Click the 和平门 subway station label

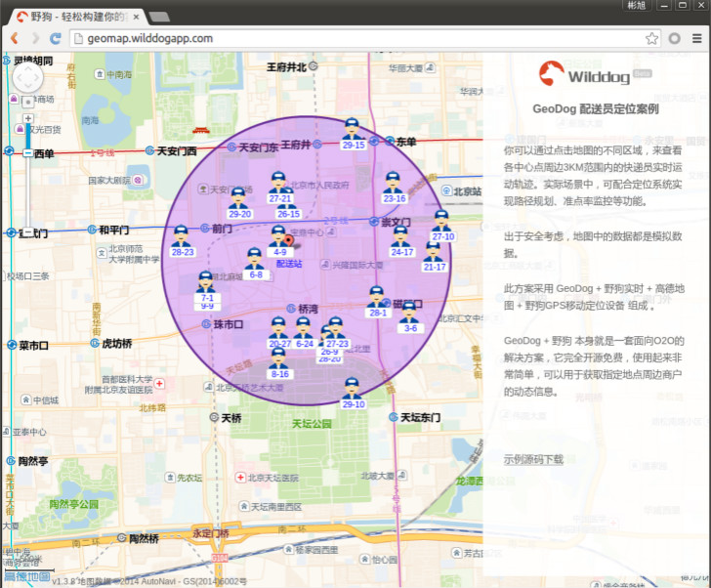[114, 230]
